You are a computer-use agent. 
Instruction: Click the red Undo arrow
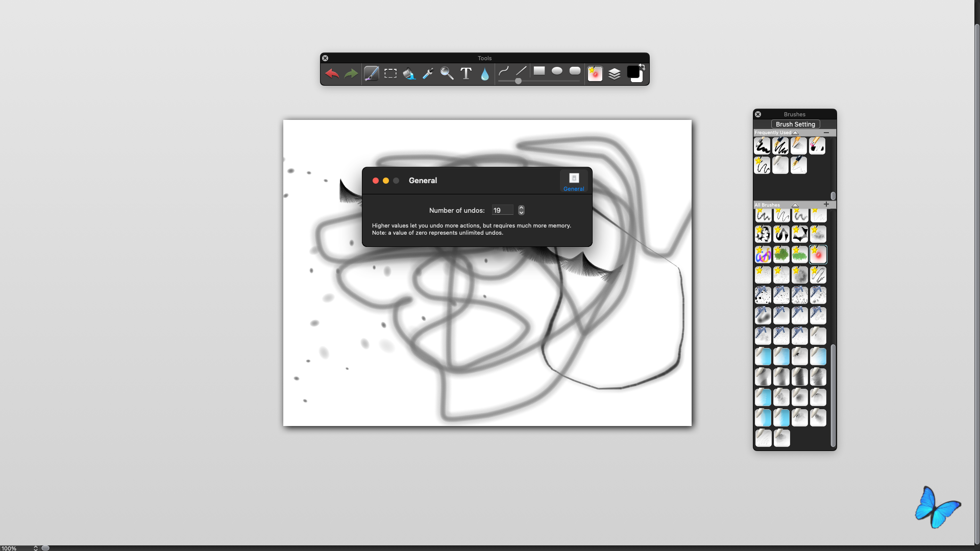[332, 74]
